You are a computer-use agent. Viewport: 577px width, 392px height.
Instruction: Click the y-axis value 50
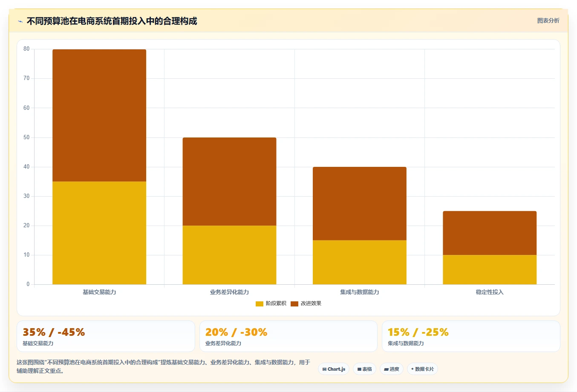pyautogui.click(x=26, y=137)
